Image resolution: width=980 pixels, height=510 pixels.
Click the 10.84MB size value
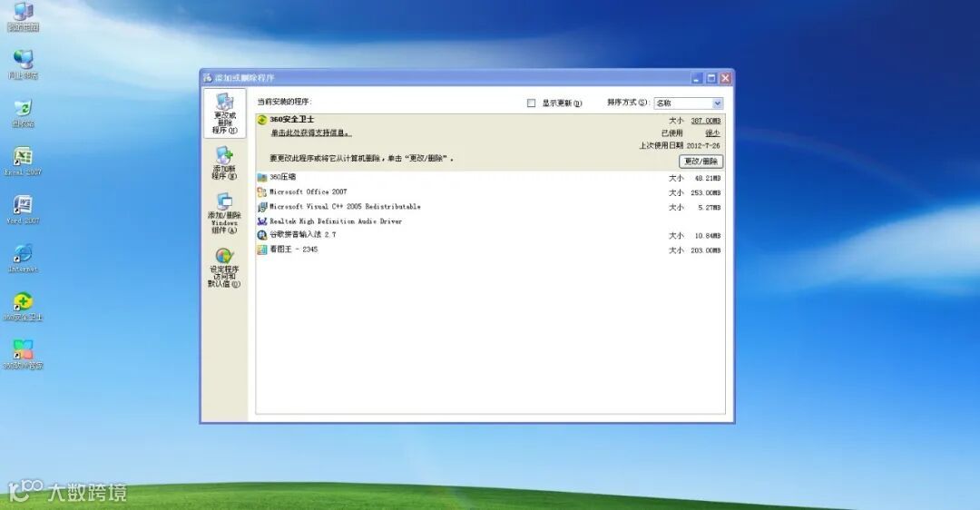tap(708, 236)
